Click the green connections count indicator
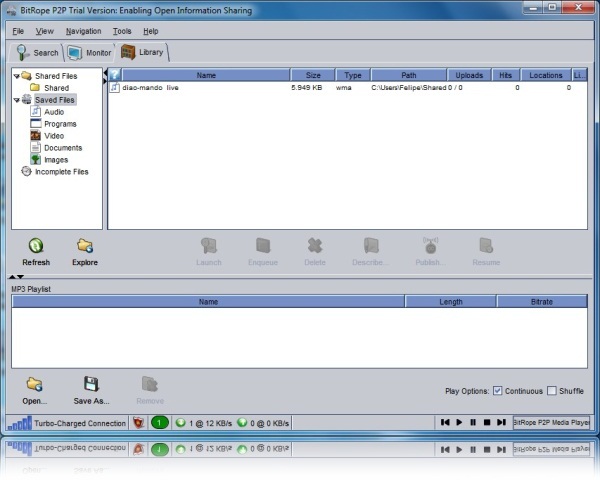 [x=160, y=423]
